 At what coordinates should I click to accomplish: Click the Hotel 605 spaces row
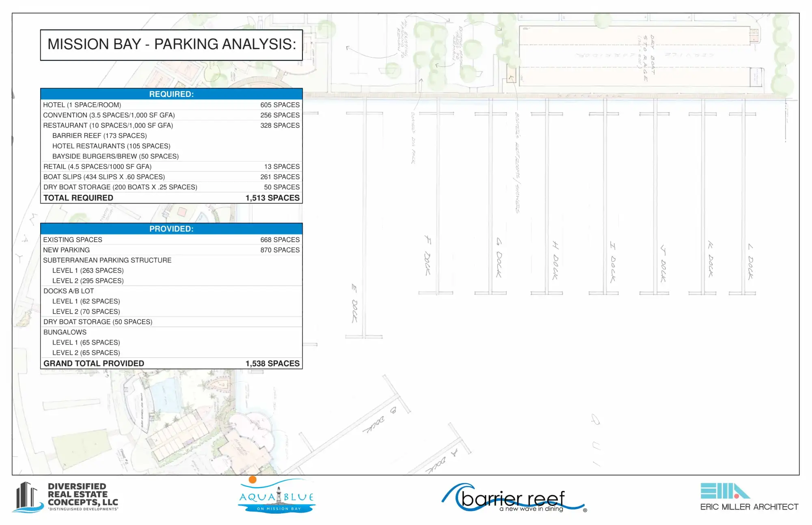pyautogui.click(x=171, y=105)
